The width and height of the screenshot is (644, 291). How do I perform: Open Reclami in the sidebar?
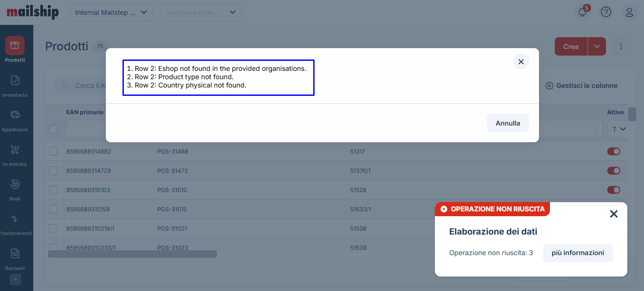tap(15, 258)
